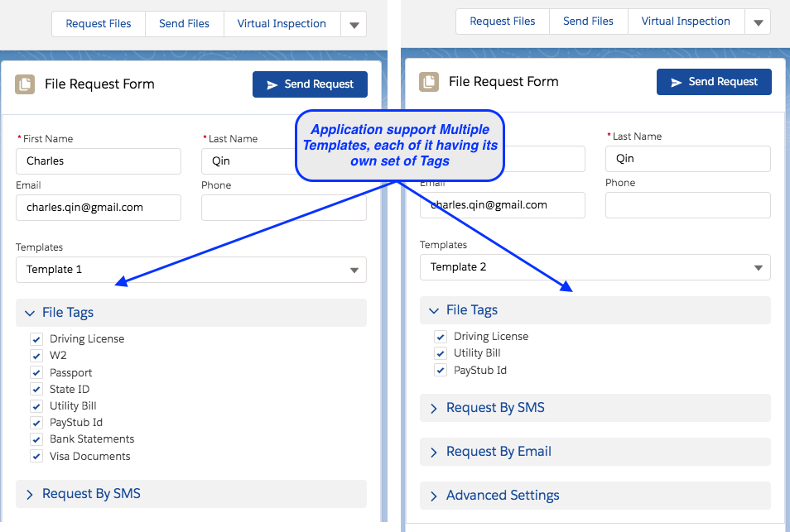Click the First Name field containing Charles
The image size is (790, 532).
pos(98,161)
